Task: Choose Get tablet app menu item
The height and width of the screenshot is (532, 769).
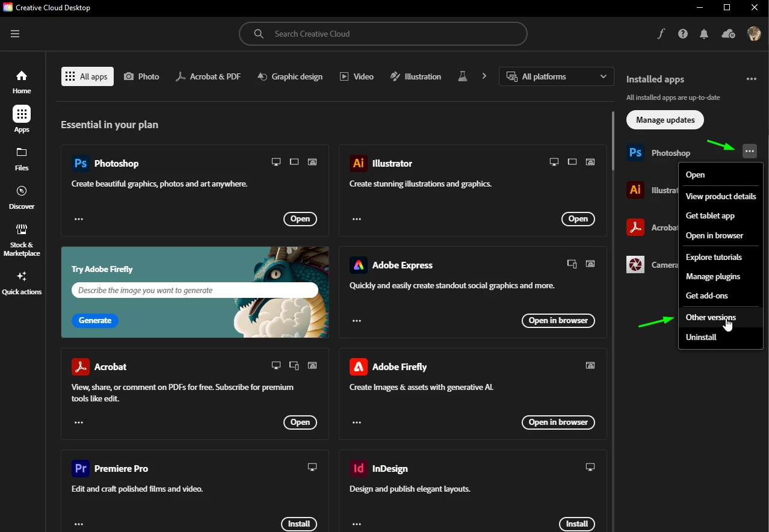Action: pyautogui.click(x=721, y=215)
